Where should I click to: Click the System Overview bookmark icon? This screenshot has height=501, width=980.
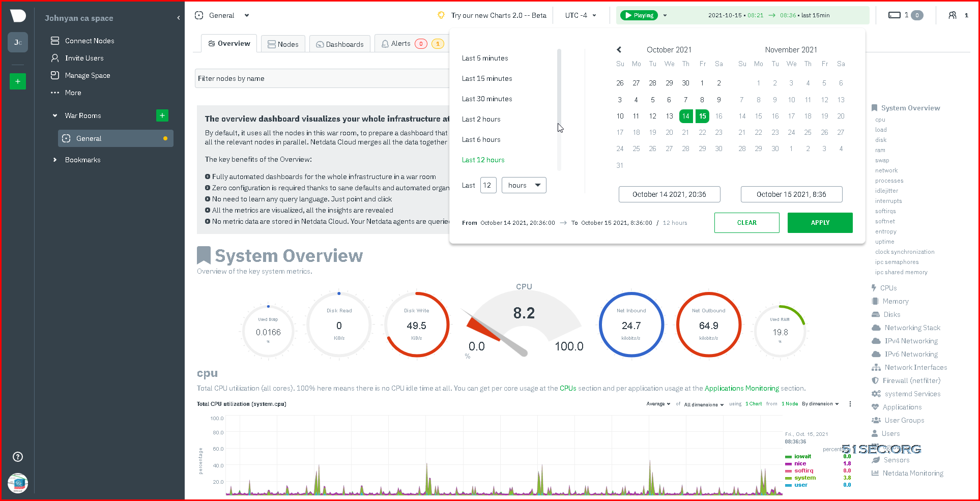point(874,108)
